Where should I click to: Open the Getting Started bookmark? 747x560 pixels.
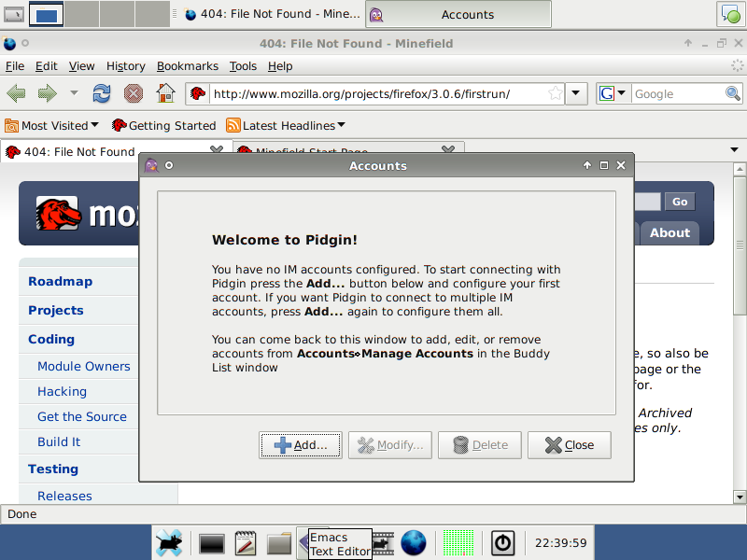click(x=163, y=125)
